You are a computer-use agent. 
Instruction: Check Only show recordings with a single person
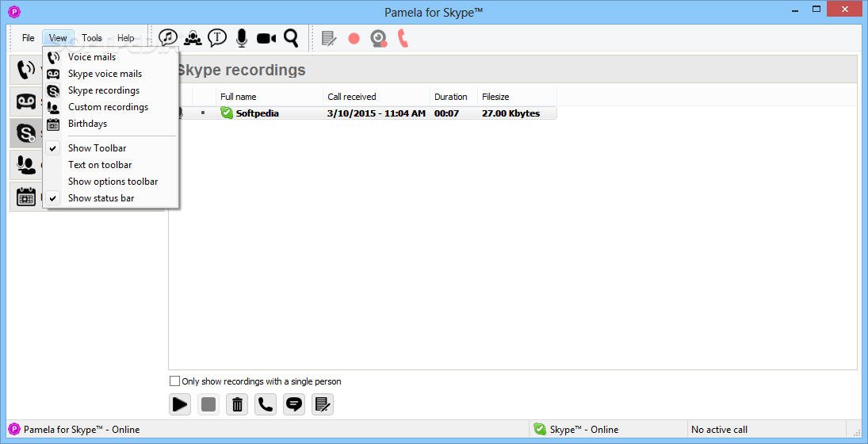[x=175, y=381]
